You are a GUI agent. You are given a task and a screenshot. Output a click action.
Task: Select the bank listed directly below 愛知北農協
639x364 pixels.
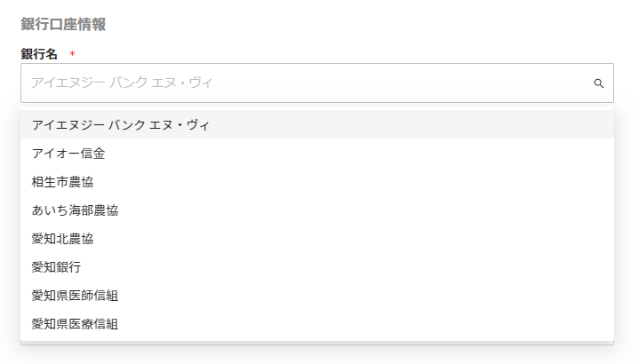[56, 267]
